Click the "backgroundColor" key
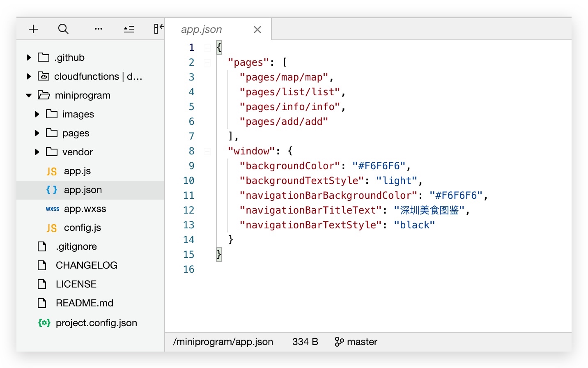Screen dimensions: 588x368 tap(290, 166)
